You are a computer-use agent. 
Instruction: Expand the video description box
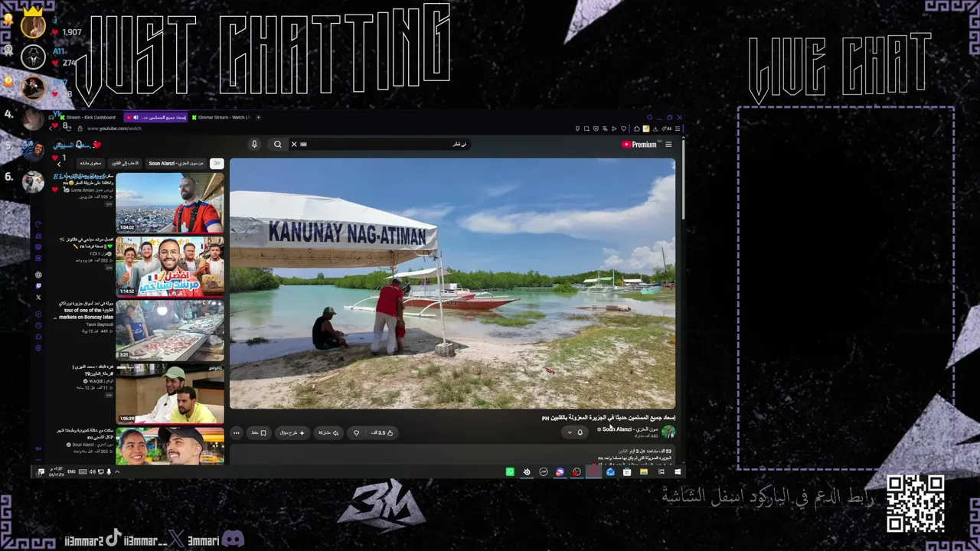(x=452, y=456)
